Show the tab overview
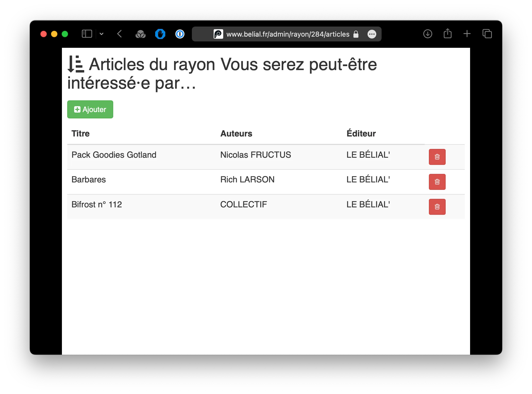The width and height of the screenshot is (532, 394). [487, 34]
